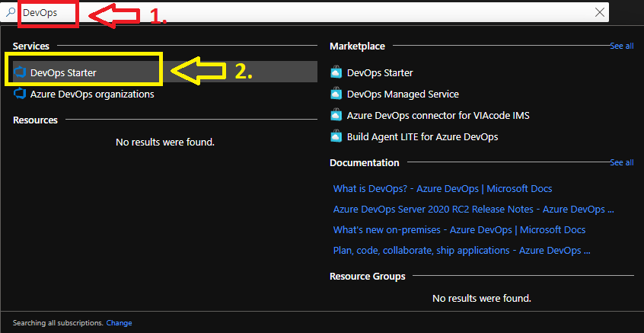
Task: Click the Resources section heading
Action: [x=35, y=120]
